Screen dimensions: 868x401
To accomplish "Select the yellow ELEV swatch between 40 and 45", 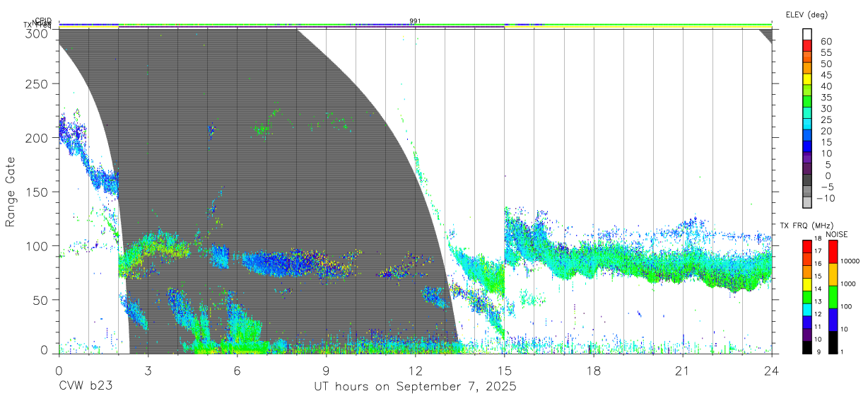I will 808,80.
